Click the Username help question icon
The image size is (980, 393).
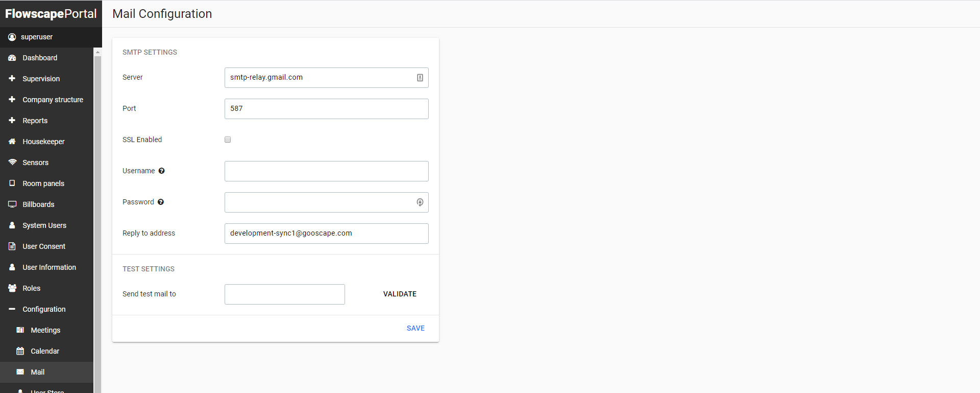tap(161, 171)
